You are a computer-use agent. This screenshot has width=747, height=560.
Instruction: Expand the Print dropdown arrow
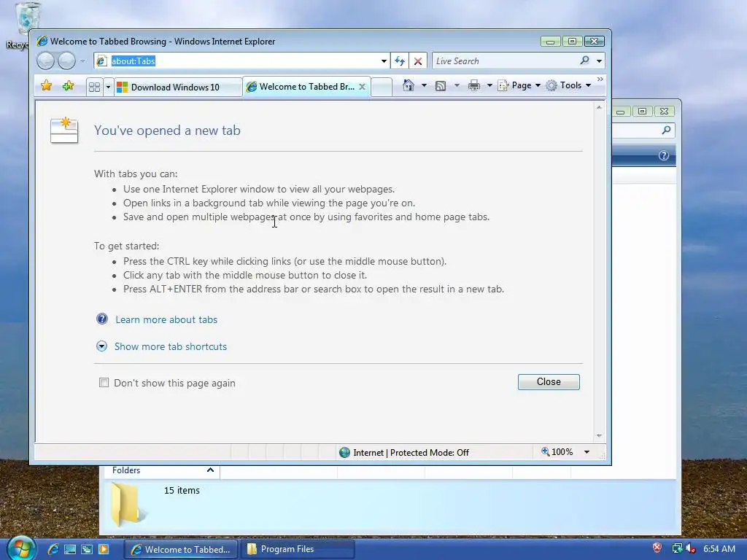coord(489,85)
